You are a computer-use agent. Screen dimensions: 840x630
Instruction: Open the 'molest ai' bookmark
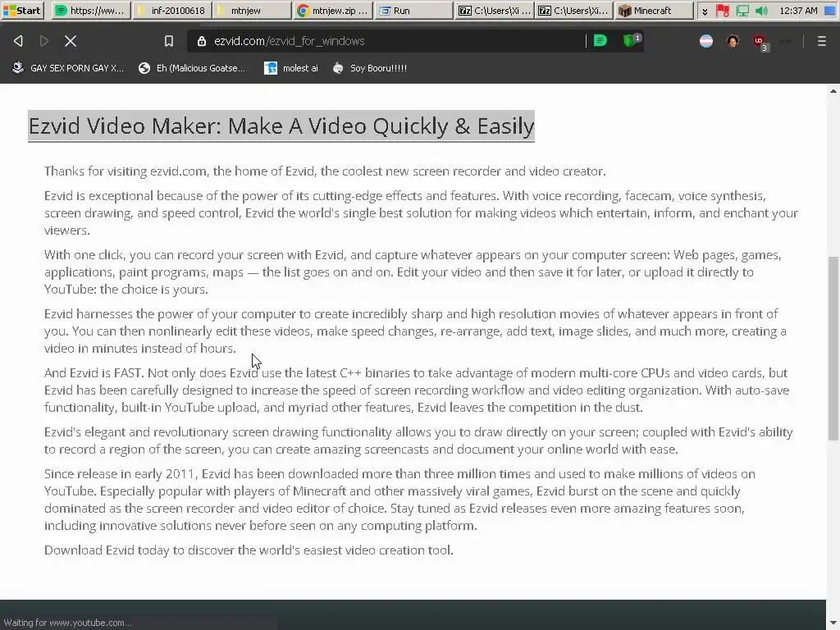click(x=291, y=68)
